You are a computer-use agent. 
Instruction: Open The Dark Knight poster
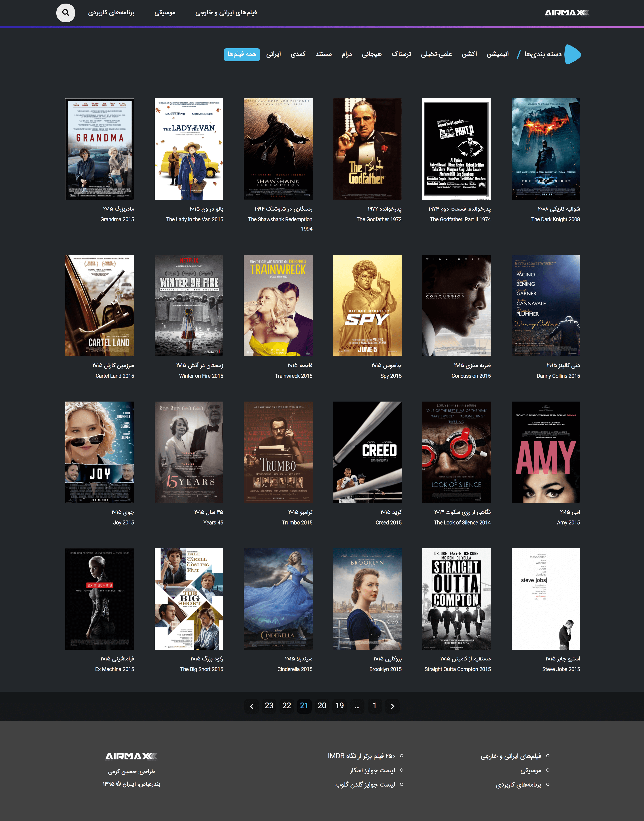(x=546, y=149)
